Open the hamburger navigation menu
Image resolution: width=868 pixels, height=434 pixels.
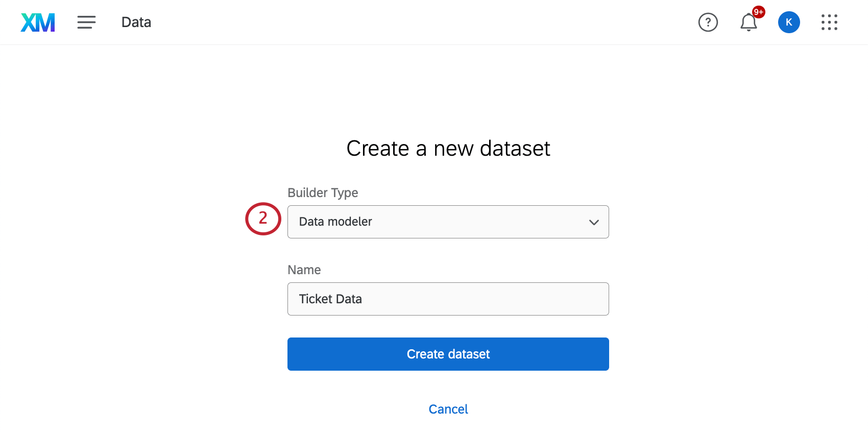(86, 22)
